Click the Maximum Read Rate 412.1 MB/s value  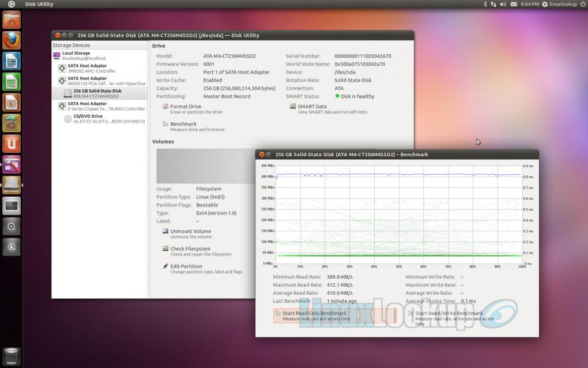pos(340,285)
